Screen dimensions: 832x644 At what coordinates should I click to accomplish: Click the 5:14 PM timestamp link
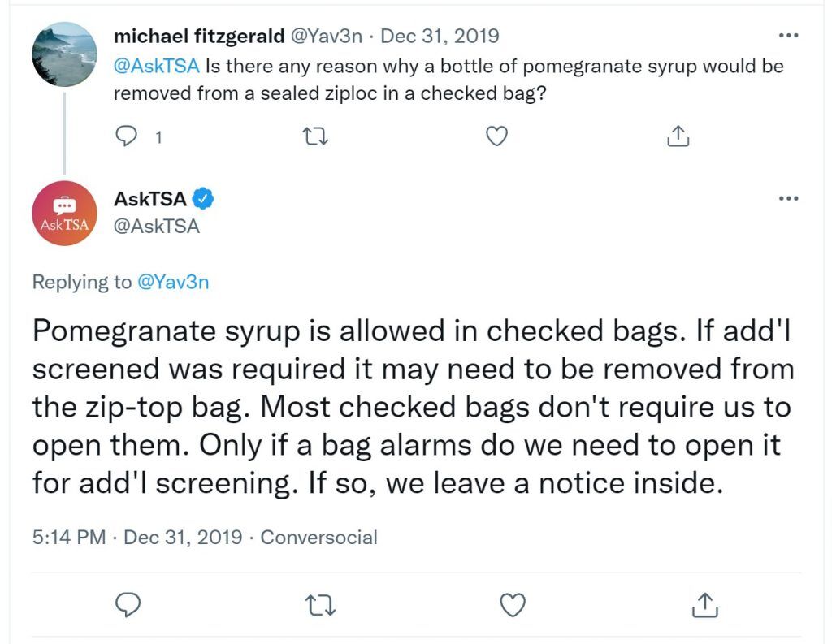tap(69, 538)
